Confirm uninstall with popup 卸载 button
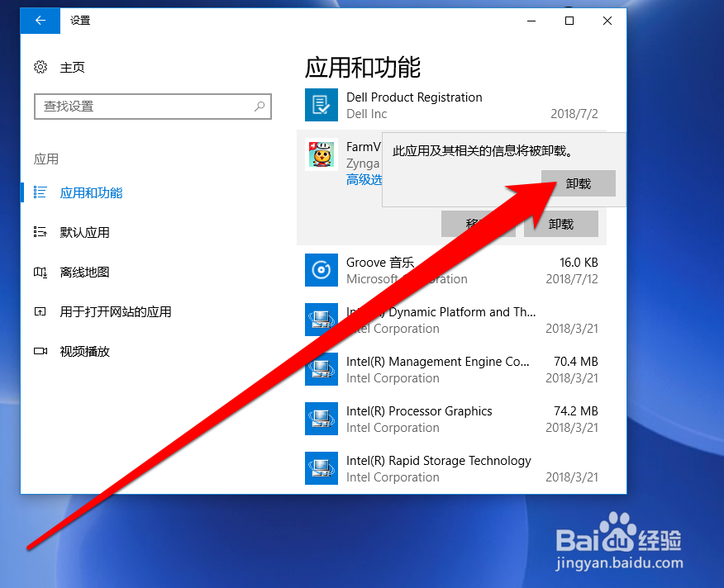Viewport: 724px width, 588px height. click(x=578, y=183)
